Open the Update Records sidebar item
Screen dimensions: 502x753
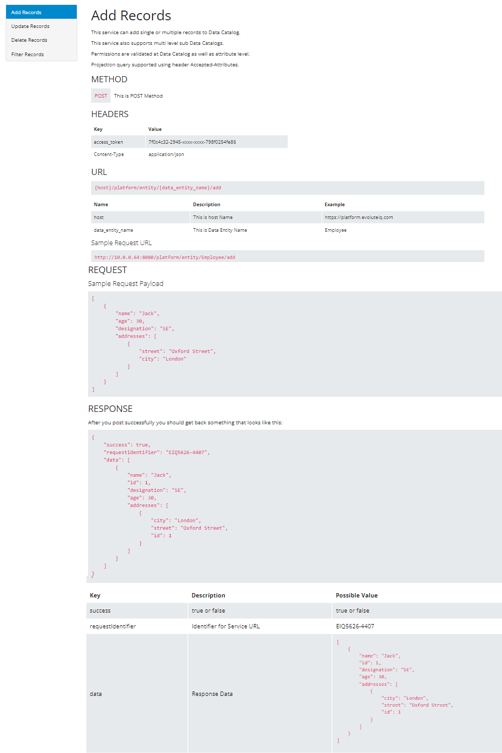[41, 26]
